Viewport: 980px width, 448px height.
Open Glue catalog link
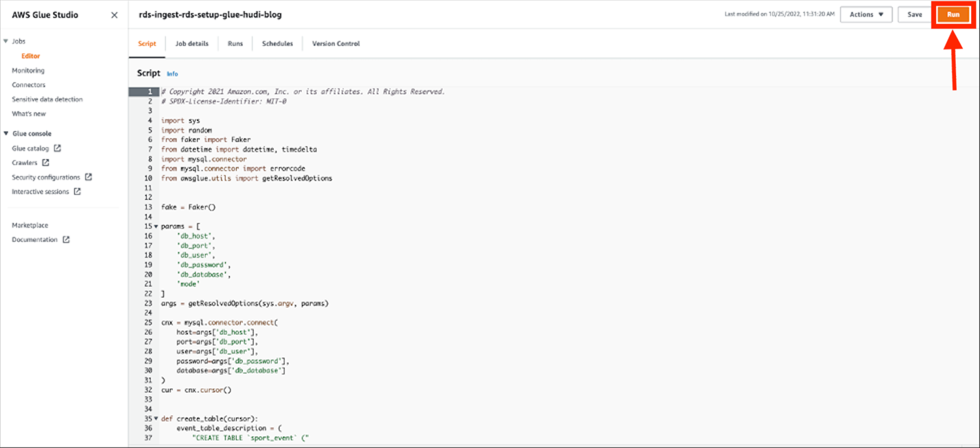point(30,148)
